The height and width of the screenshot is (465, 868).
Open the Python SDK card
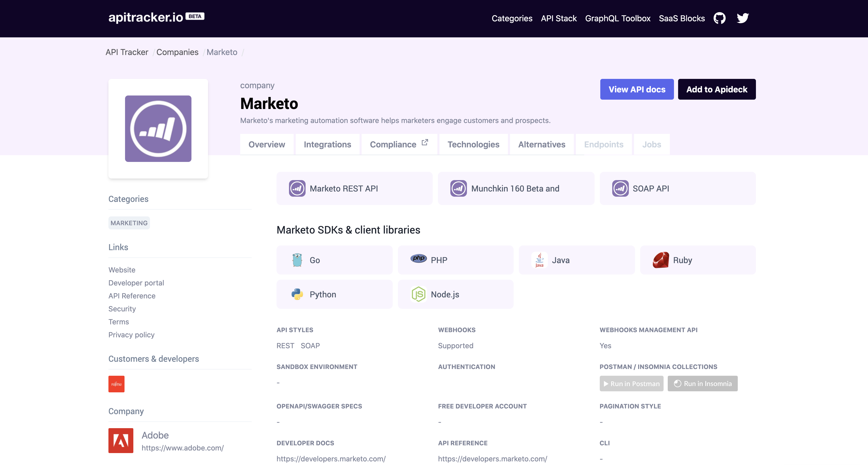coord(334,294)
